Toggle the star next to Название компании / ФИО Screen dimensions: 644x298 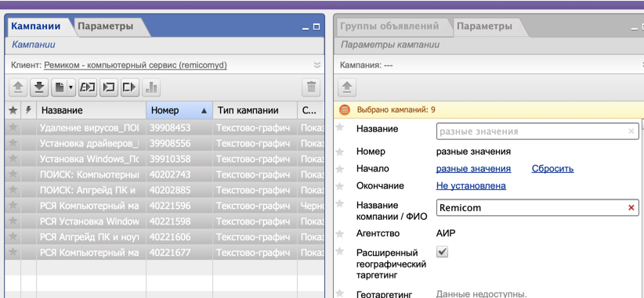340,203
